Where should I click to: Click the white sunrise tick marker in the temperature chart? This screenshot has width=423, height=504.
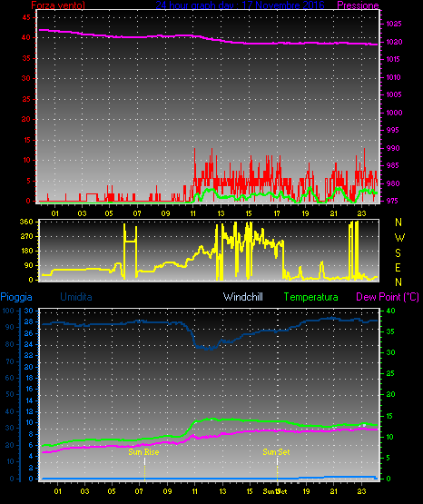click(x=144, y=461)
